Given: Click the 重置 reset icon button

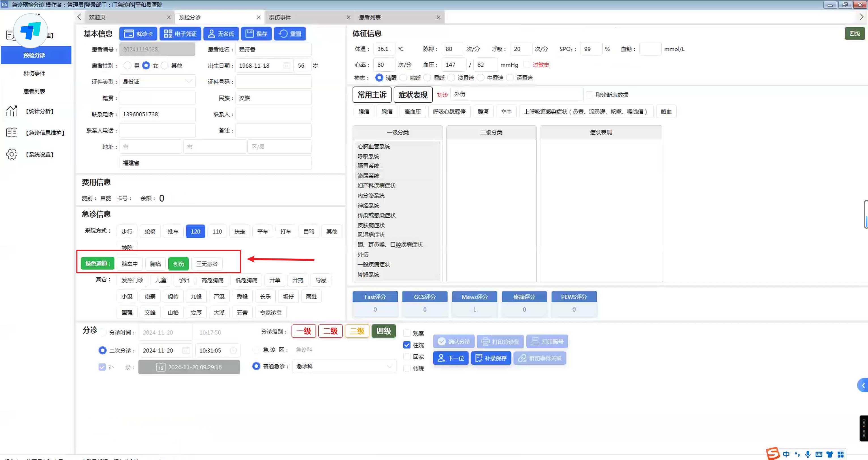Looking at the screenshot, I should click(x=290, y=34).
